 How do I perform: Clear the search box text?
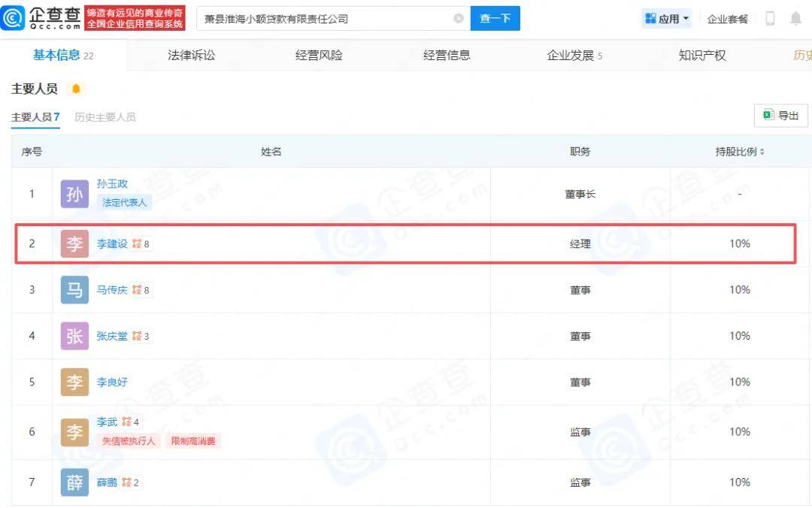click(459, 19)
